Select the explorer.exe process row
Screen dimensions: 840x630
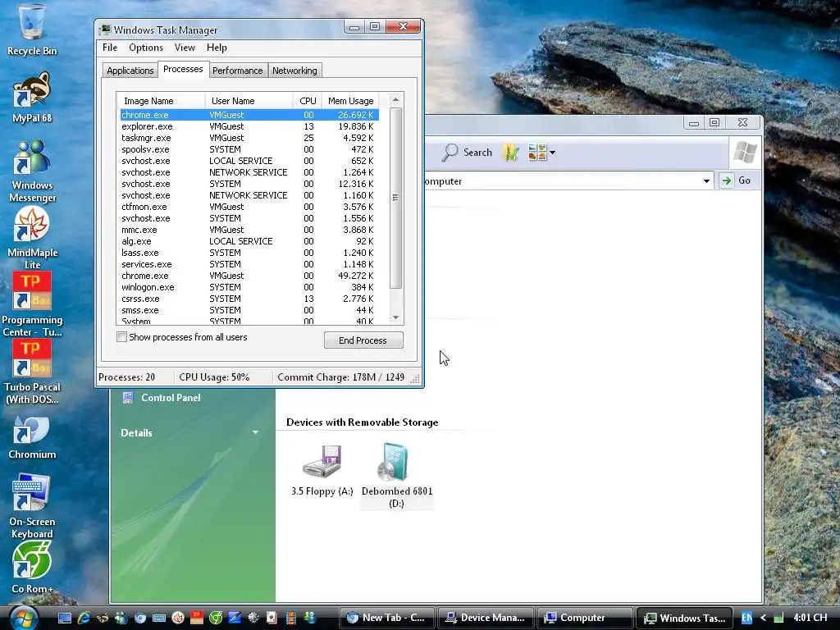249,126
